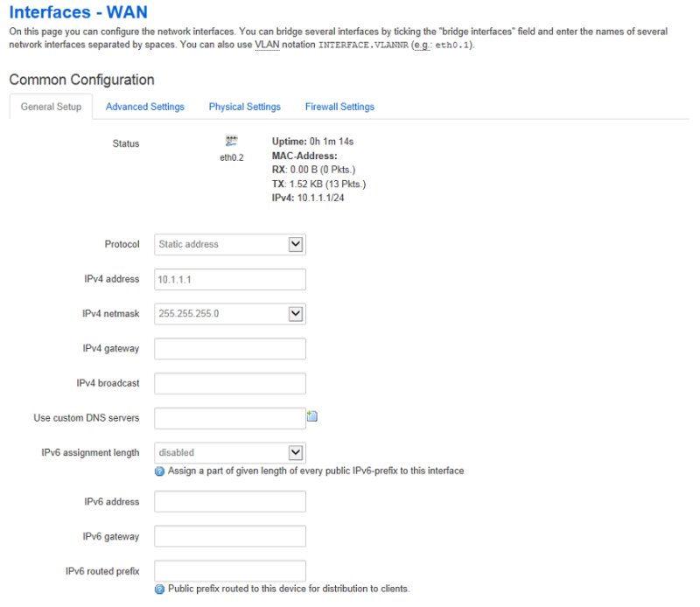
Task: Switch to the Advanced Settings tab
Action: [144, 107]
